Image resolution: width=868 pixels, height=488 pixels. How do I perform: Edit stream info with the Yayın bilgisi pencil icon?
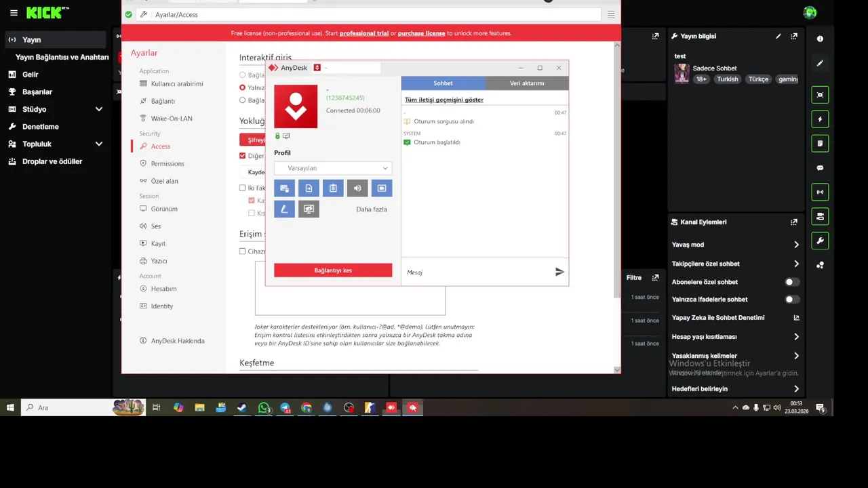[x=778, y=36]
